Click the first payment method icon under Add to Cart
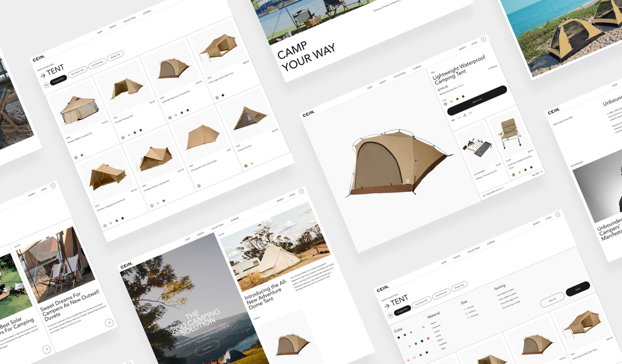 454,120
